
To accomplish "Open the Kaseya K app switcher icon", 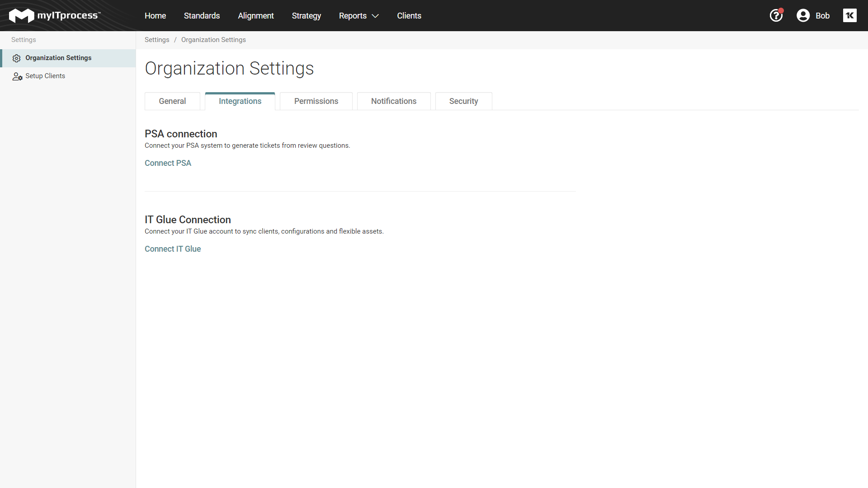I will point(850,15).
